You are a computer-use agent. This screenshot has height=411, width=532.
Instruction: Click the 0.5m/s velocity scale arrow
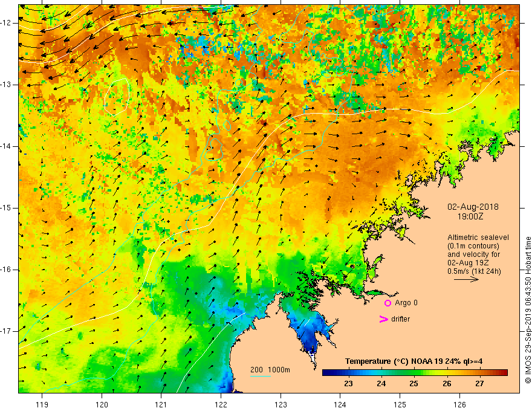[466, 279]
